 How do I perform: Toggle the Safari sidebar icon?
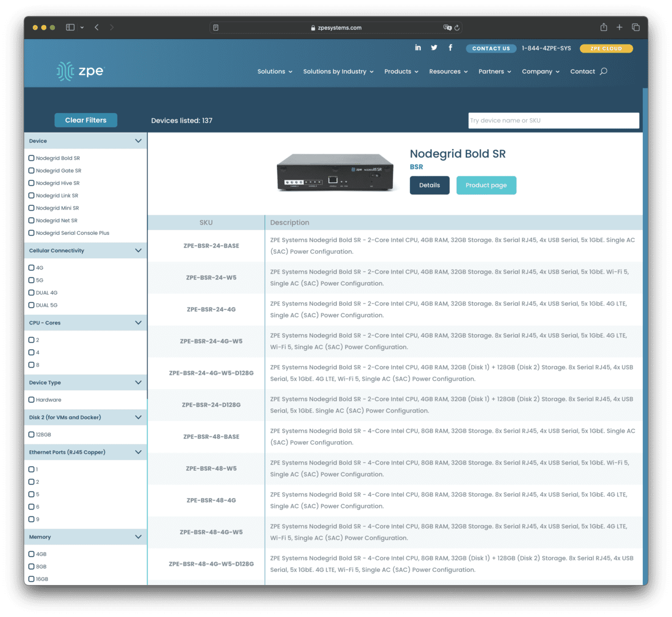click(70, 27)
